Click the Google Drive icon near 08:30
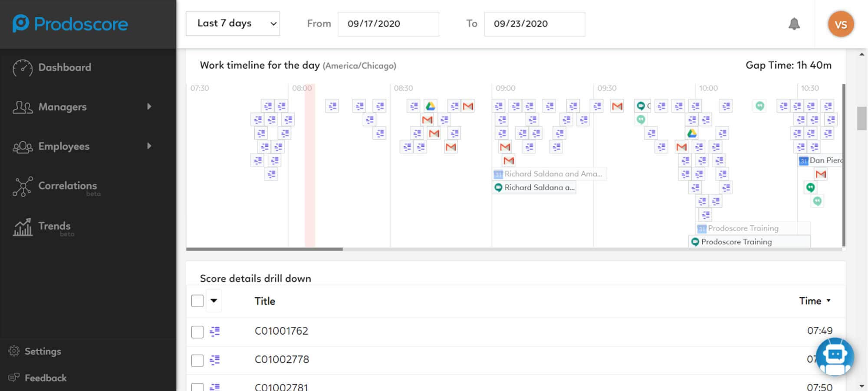Screen dimensions: 868x391 430,106
